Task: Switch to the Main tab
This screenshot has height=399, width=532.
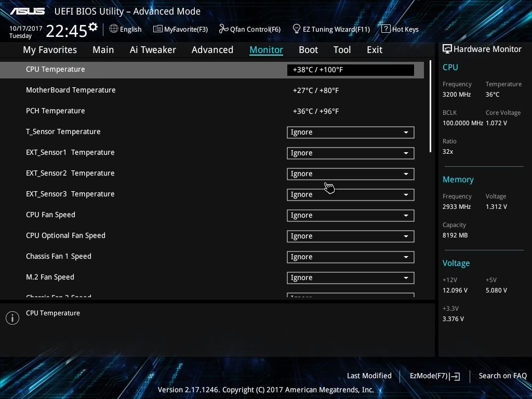Action: tap(103, 50)
